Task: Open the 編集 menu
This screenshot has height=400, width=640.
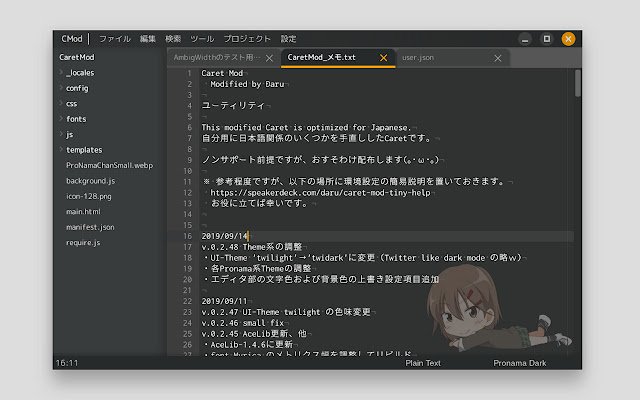Action: (148, 39)
